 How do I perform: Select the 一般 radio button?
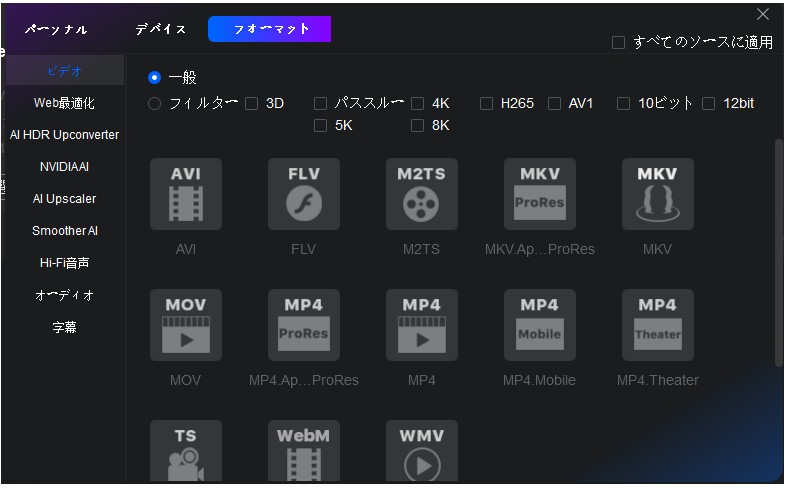pyautogui.click(x=154, y=77)
